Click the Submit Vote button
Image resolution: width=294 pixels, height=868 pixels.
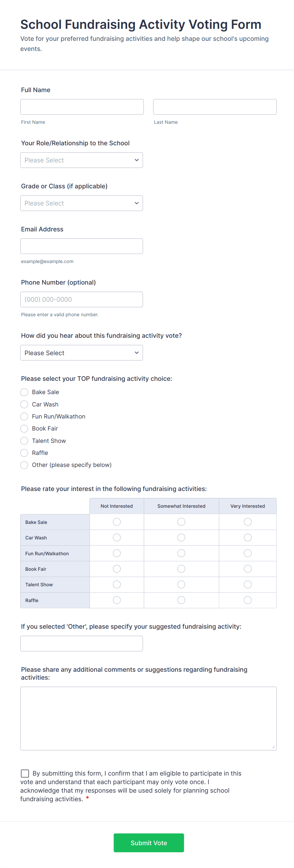148,843
